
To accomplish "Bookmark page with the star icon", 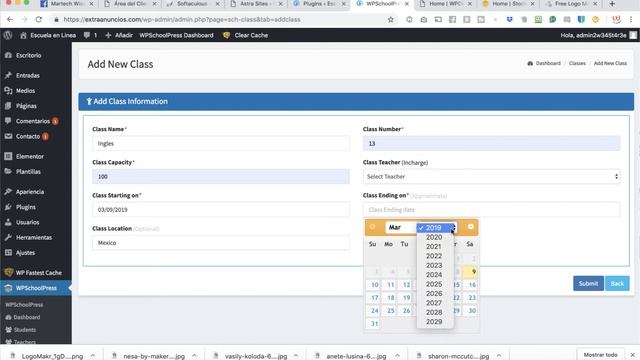I will [391, 19].
